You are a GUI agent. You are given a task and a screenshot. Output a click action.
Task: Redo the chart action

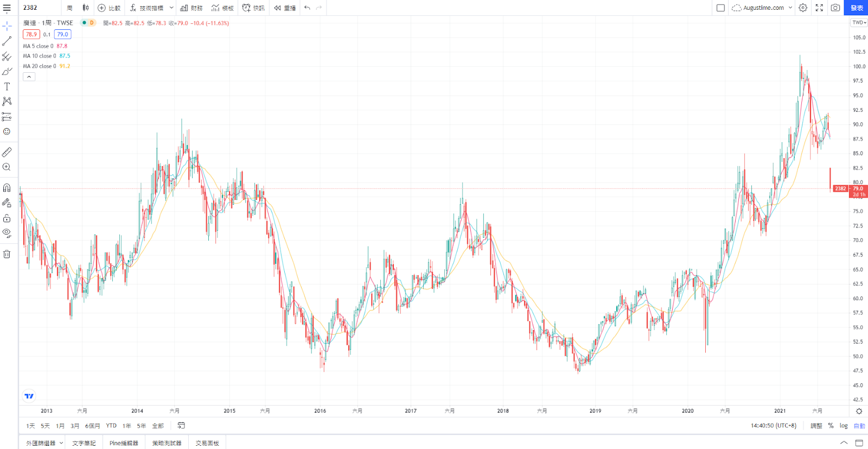coord(319,8)
